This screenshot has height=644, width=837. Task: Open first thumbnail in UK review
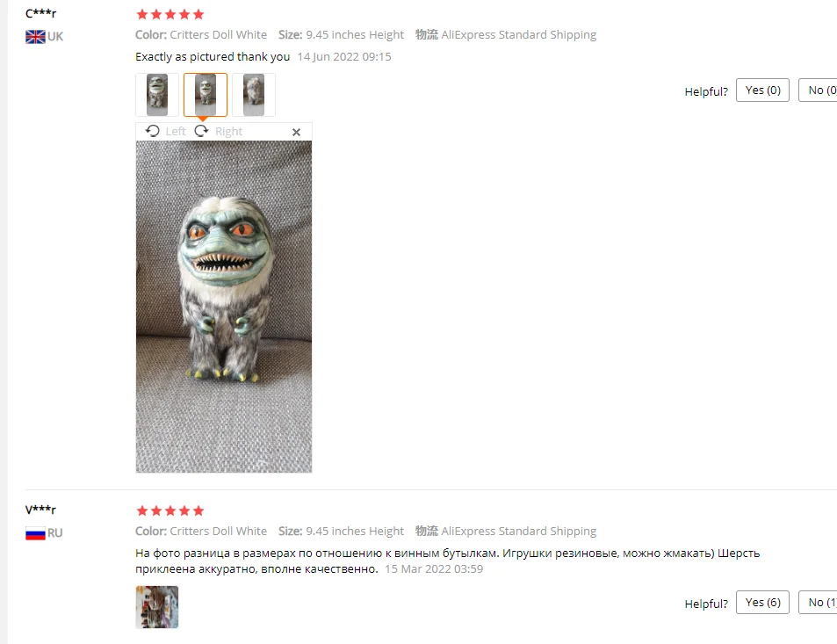point(157,95)
